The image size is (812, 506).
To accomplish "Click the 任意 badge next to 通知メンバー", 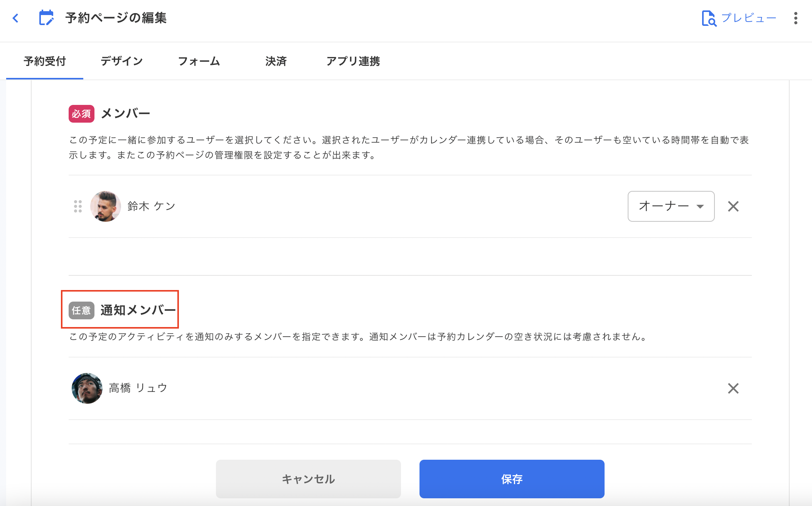I will pos(81,310).
